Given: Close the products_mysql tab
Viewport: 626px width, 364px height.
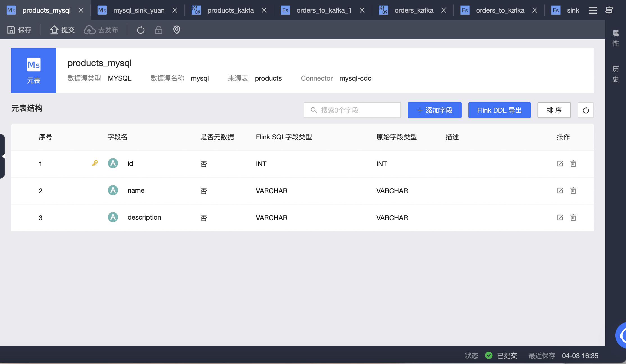Looking at the screenshot, I should (81, 10).
